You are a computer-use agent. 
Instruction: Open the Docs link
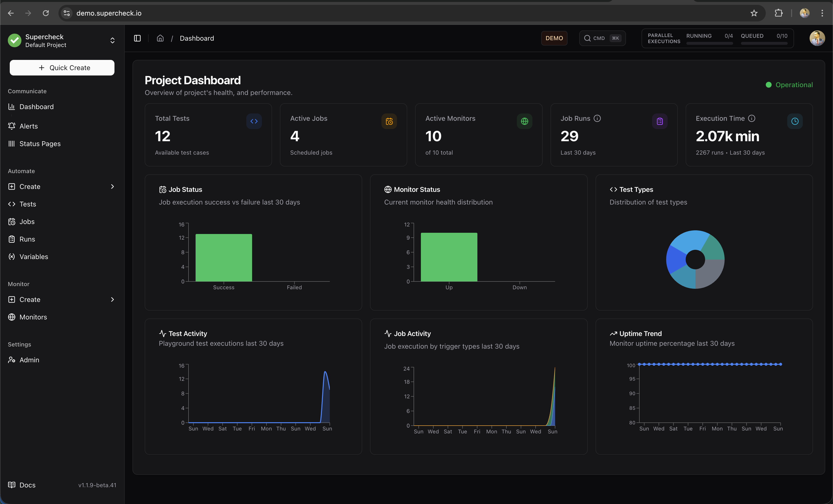27,485
